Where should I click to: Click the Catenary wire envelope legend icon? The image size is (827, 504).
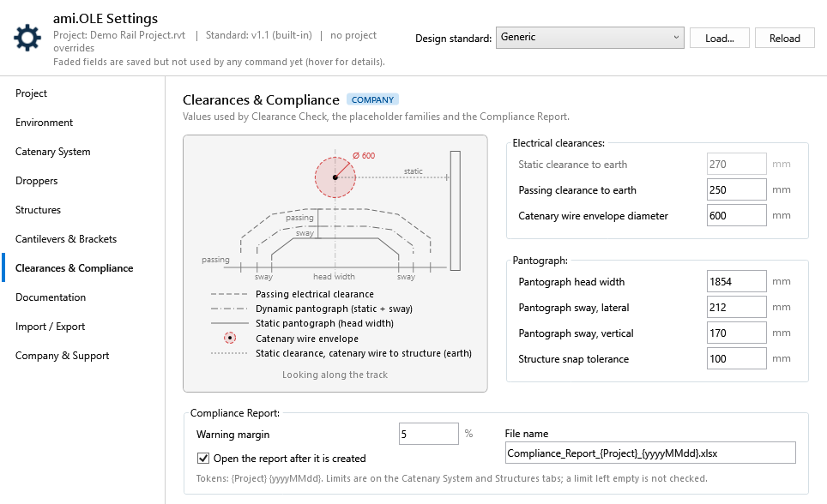(x=230, y=338)
